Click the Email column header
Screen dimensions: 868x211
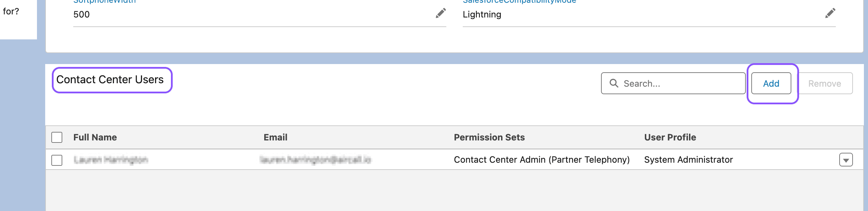tap(275, 137)
